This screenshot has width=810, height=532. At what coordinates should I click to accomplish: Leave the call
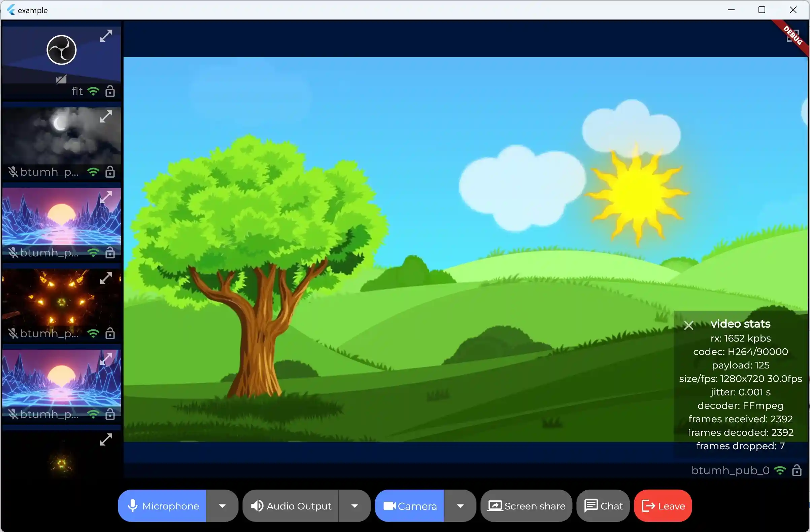click(662, 506)
